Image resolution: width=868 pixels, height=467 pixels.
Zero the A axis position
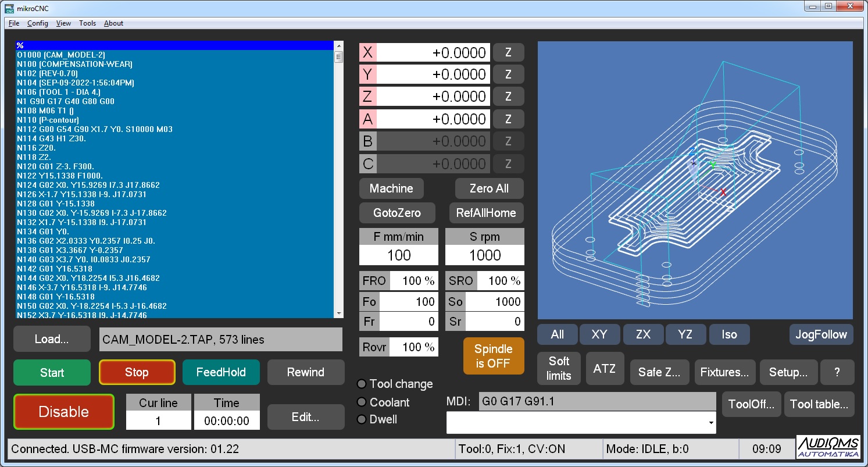click(508, 119)
